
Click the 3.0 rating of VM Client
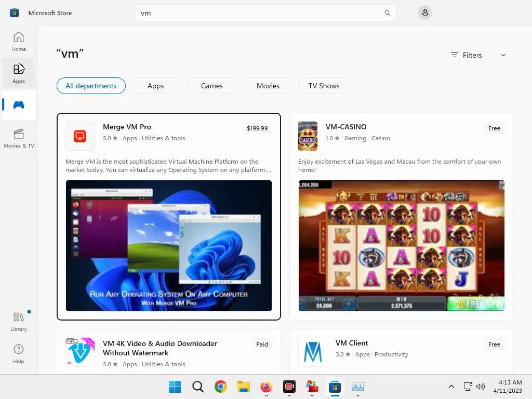(x=343, y=354)
